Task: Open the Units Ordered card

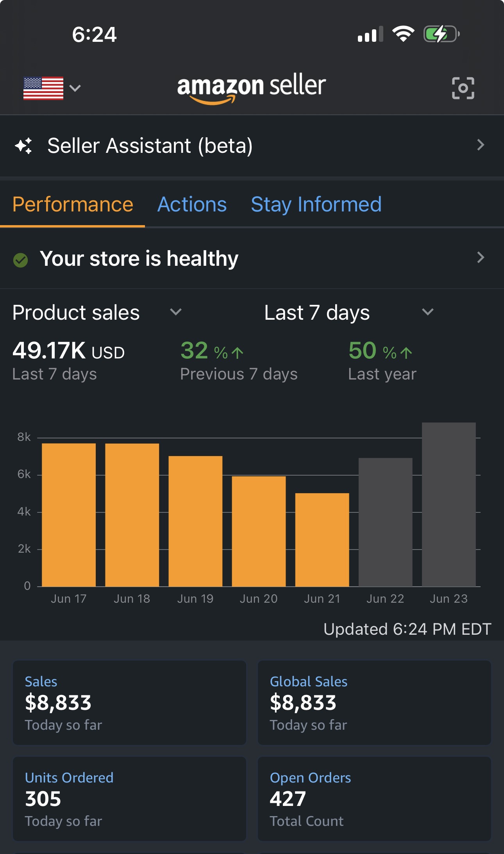Action: [129, 799]
